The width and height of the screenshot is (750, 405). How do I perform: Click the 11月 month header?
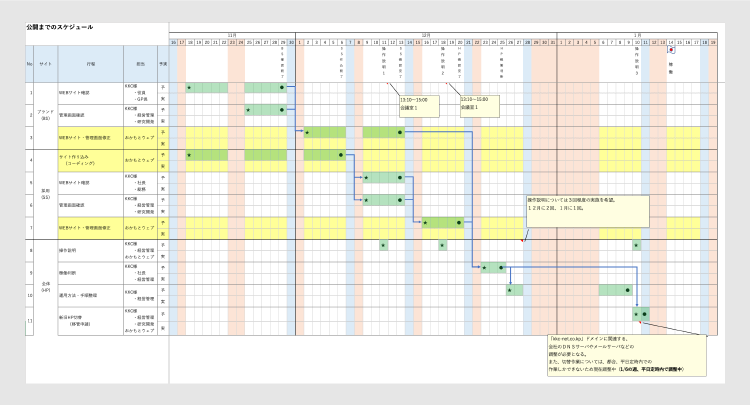(232, 35)
